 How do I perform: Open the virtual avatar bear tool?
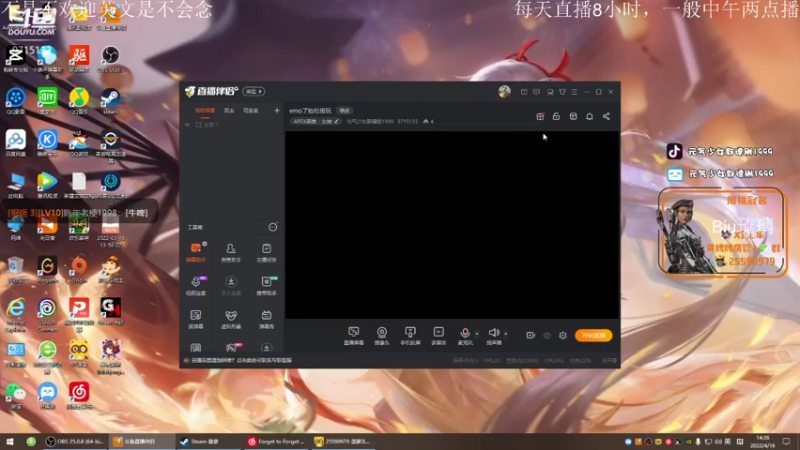coord(231,319)
